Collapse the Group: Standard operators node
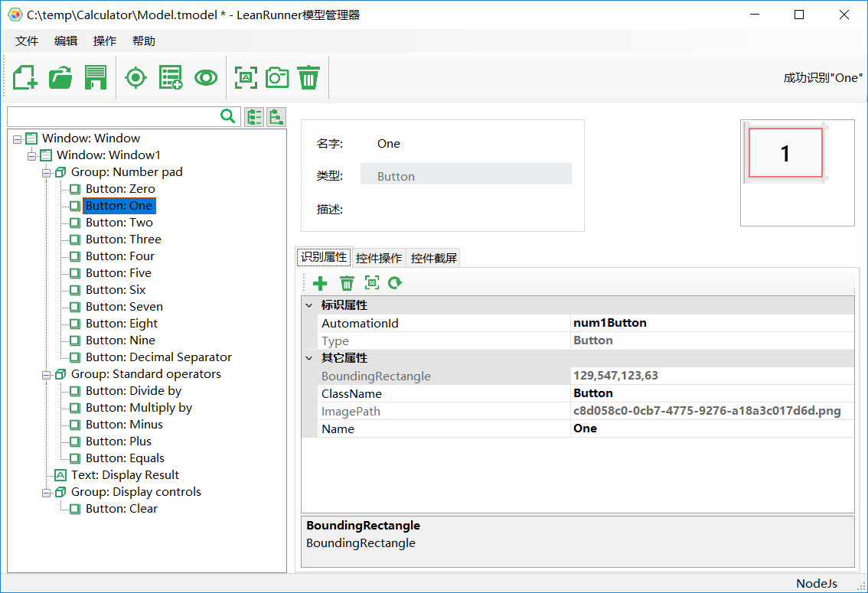Viewport: 868px width, 593px height. [46, 373]
